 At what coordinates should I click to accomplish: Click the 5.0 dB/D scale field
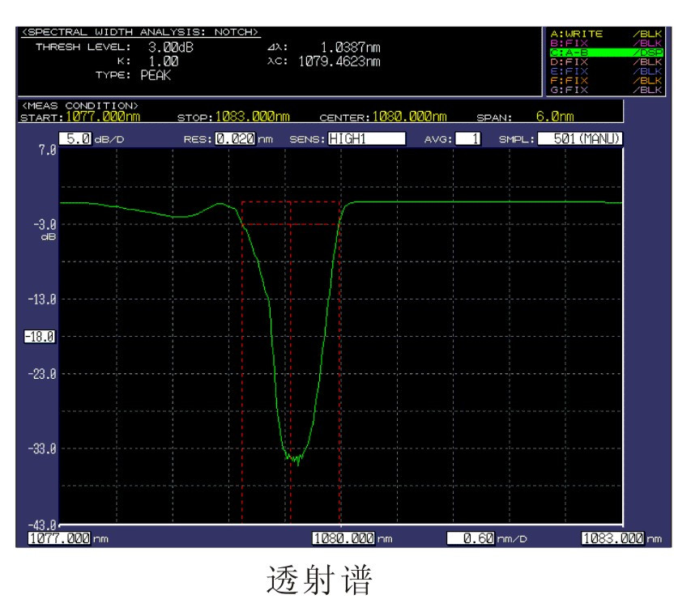tap(75, 139)
